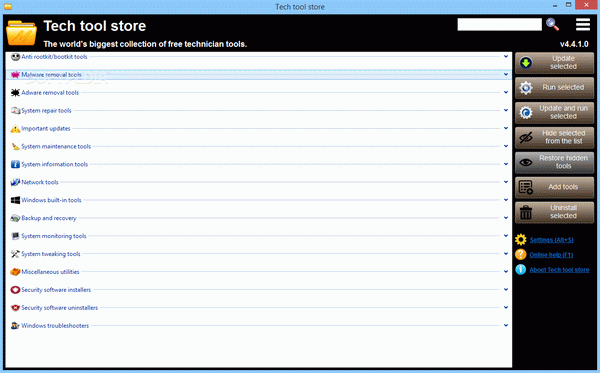Open the Online help (F1) link
The width and height of the screenshot is (600, 373).
[x=551, y=255]
